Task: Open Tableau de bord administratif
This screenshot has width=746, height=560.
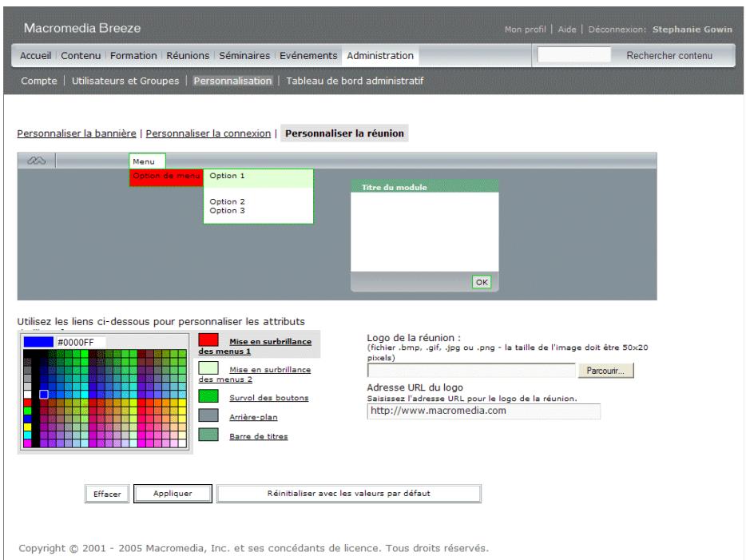Action: point(355,81)
